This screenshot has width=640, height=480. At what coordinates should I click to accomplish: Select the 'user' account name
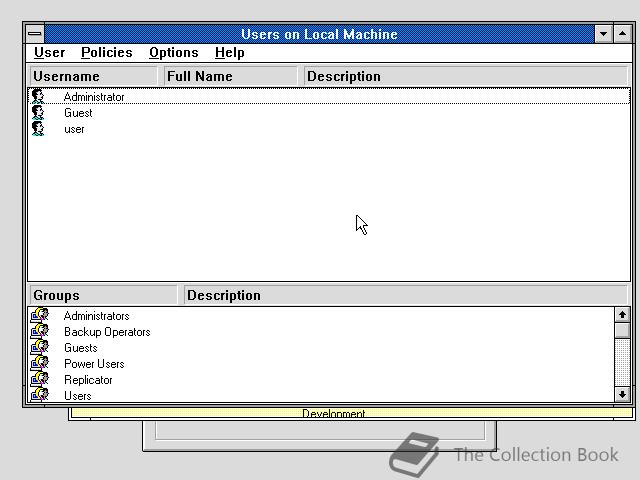pos(74,129)
